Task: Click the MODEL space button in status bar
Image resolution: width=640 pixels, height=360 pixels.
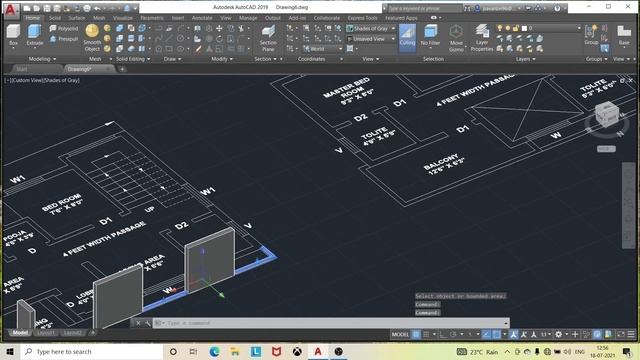Action: (400, 334)
